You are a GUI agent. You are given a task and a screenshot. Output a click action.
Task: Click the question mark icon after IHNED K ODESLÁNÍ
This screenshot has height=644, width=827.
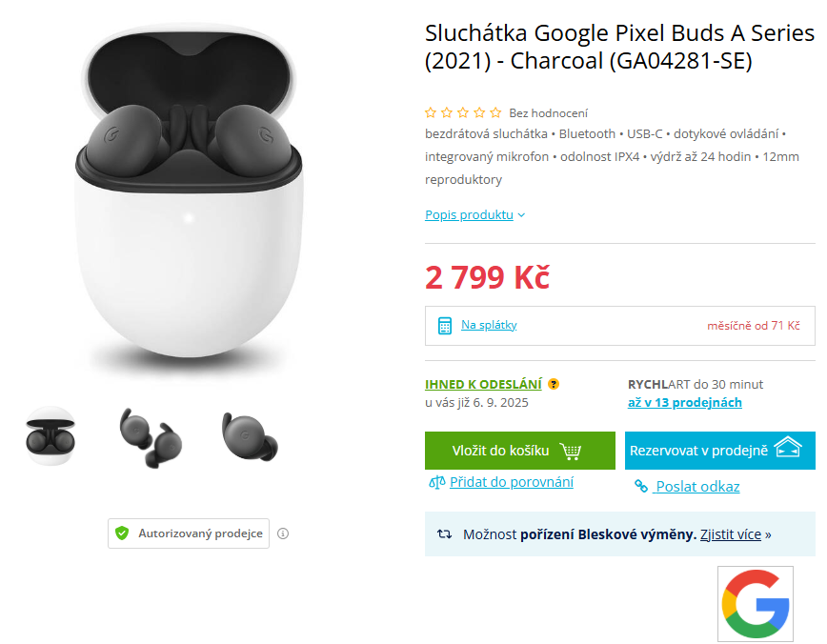(554, 384)
